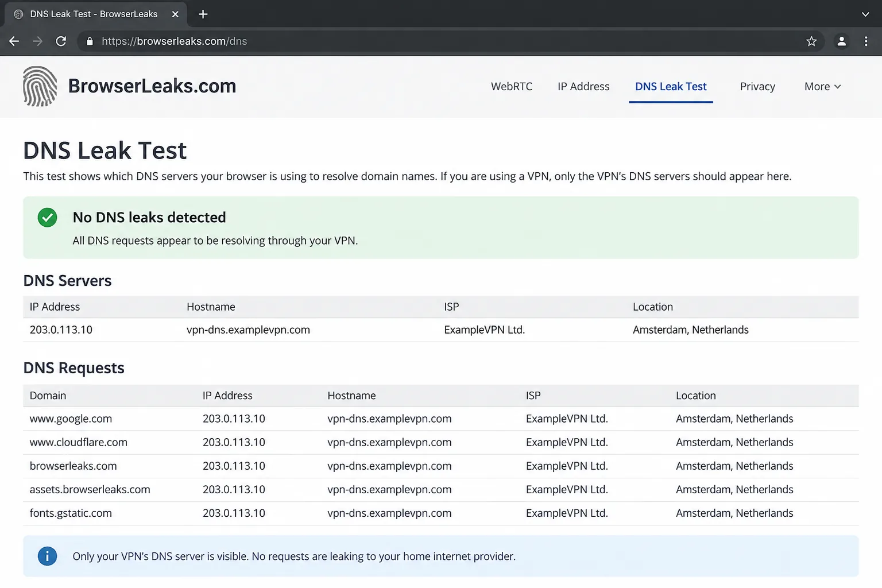
Task: Open the browser profile avatar icon
Action: click(x=841, y=41)
